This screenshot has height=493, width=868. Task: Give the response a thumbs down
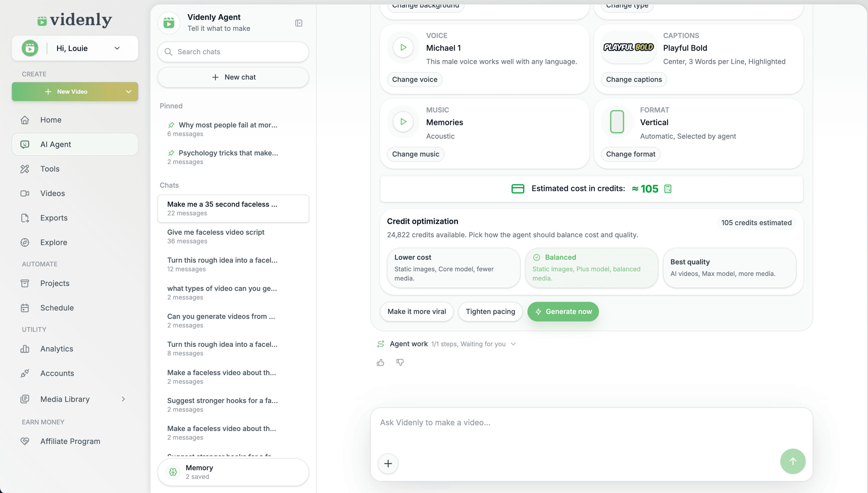[400, 363]
